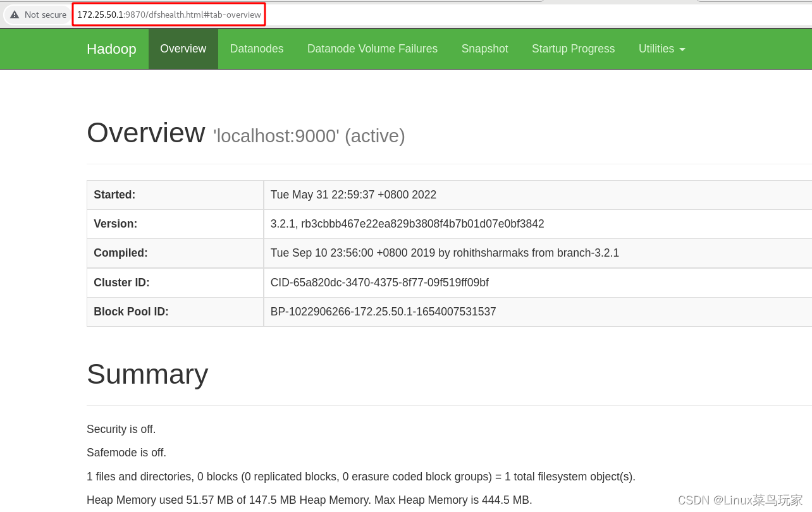
Task: Click the Not secure warning triangle icon
Action: [15, 15]
